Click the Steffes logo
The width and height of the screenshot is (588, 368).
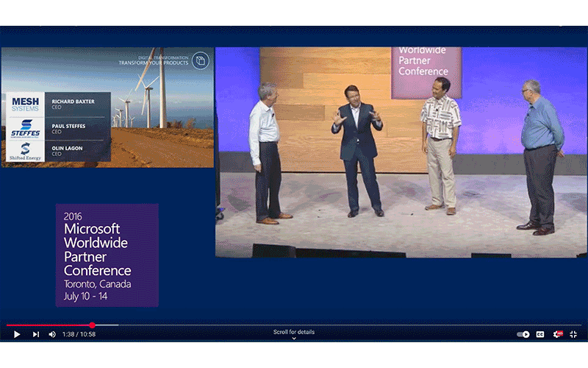coord(25,127)
